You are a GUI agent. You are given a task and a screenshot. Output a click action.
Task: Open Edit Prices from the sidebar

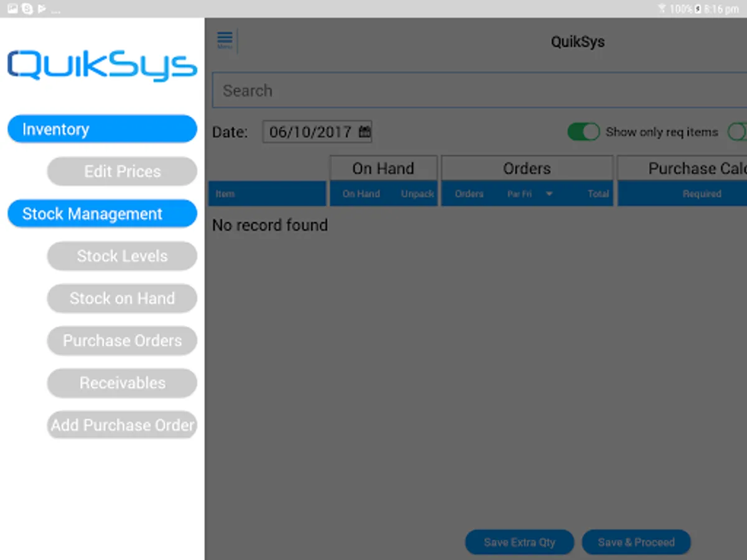pos(122,171)
